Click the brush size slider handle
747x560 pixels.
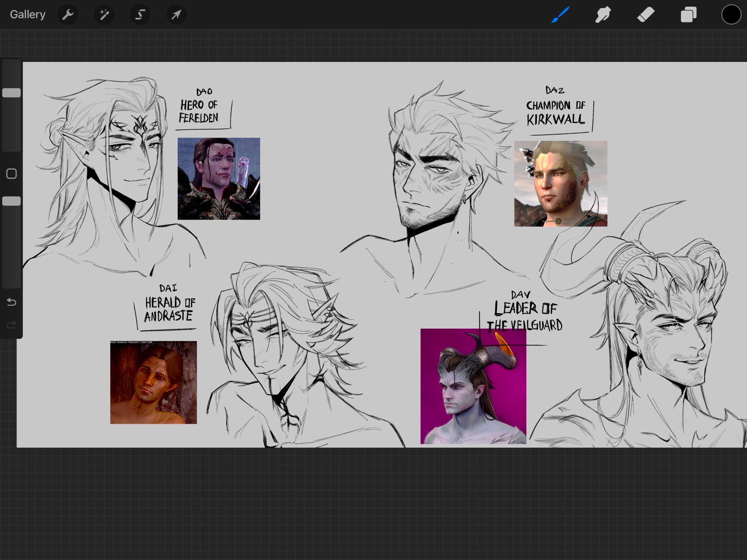12,93
